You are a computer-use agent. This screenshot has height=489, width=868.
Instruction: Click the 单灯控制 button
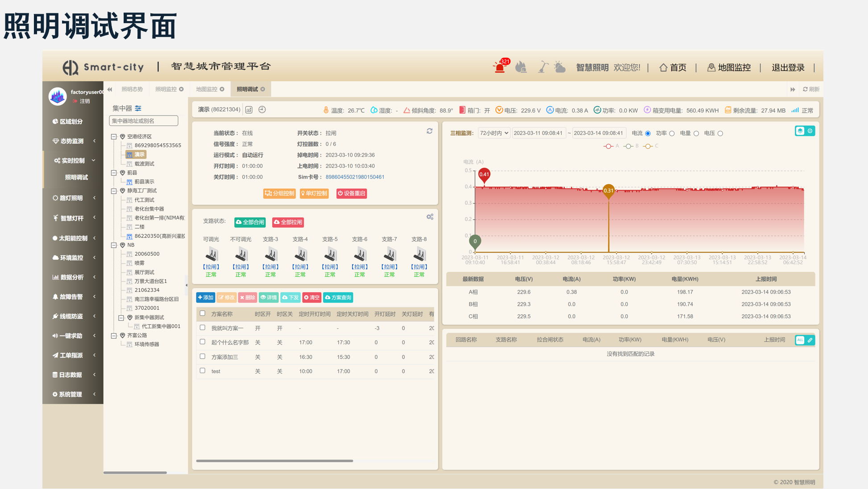pos(314,193)
